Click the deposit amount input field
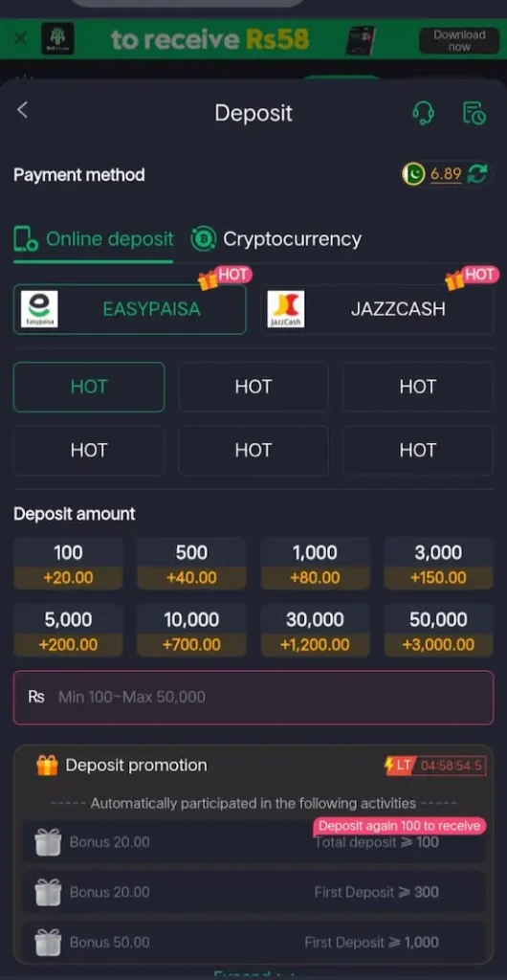507x980 pixels. pyautogui.click(x=253, y=698)
